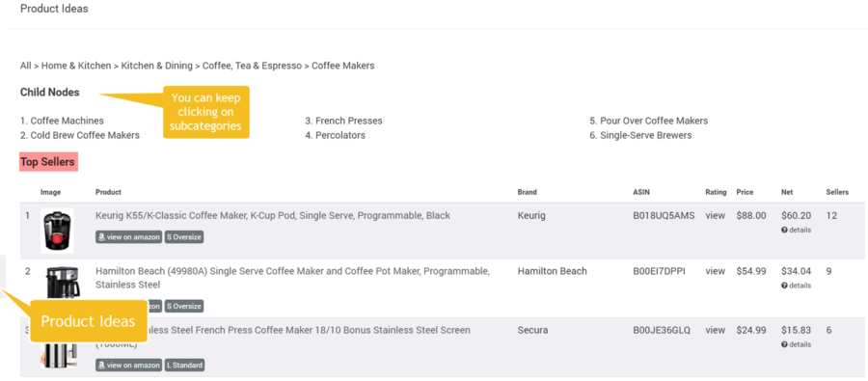This screenshot has width=868, height=381.
Task: Open net details under $15.83
Action: click(796, 344)
